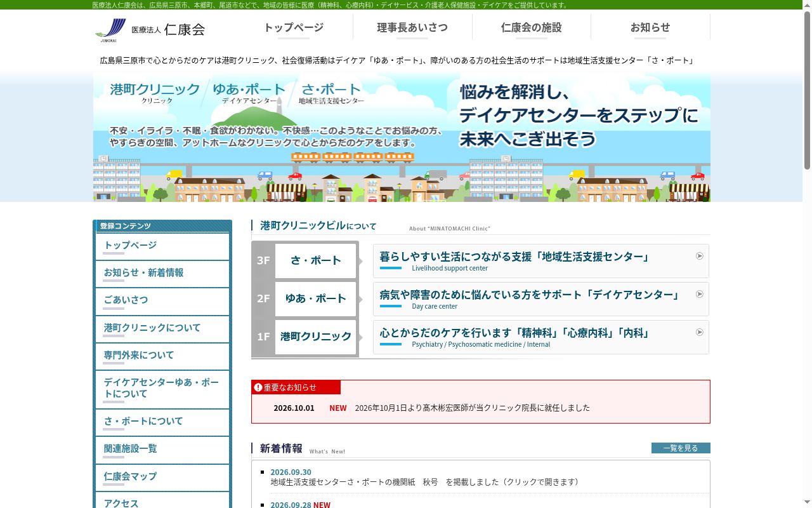Open 専門外来について sidebar link
Viewport: 812px width, 508px height.
click(x=162, y=356)
